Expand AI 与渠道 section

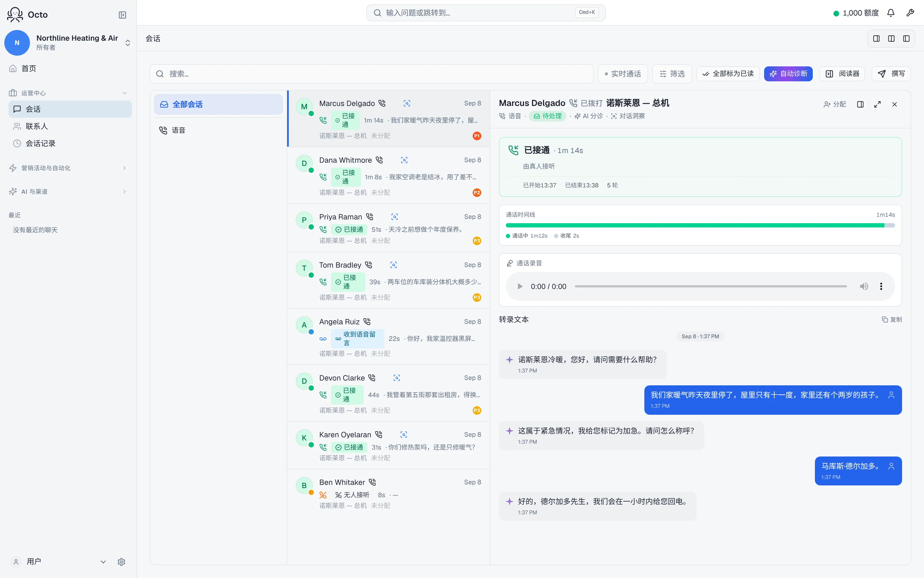tap(68, 192)
